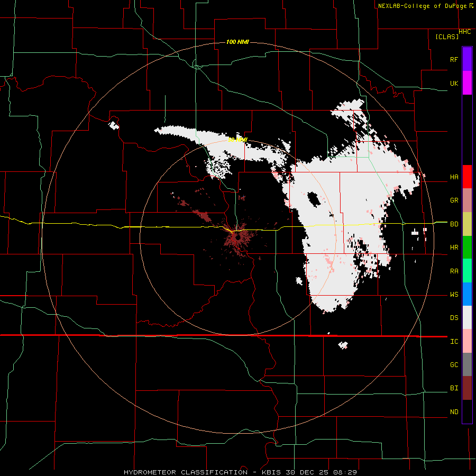Click the HA legend label
The height and width of the screenshot is (476, 476).
pyautogui.click(x=454, y=177)
